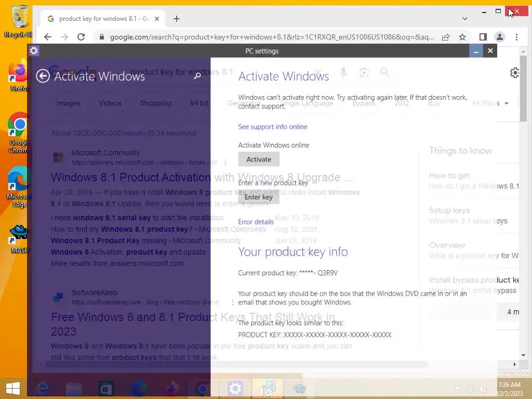532x399 pixels.
Task: Open the PC settings search magnifier icon
Action: pos(197,76)
